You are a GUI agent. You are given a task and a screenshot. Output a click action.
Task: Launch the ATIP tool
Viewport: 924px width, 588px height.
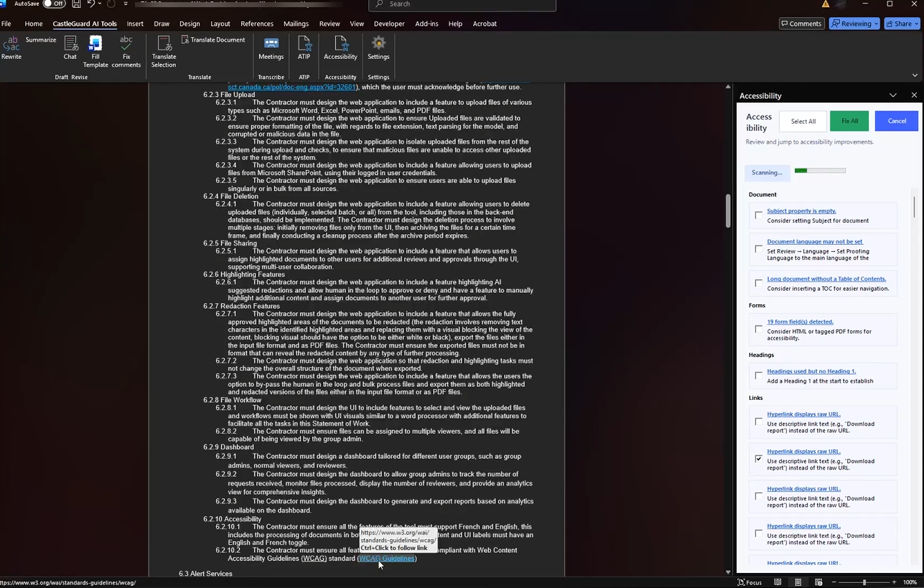(304, 47)
